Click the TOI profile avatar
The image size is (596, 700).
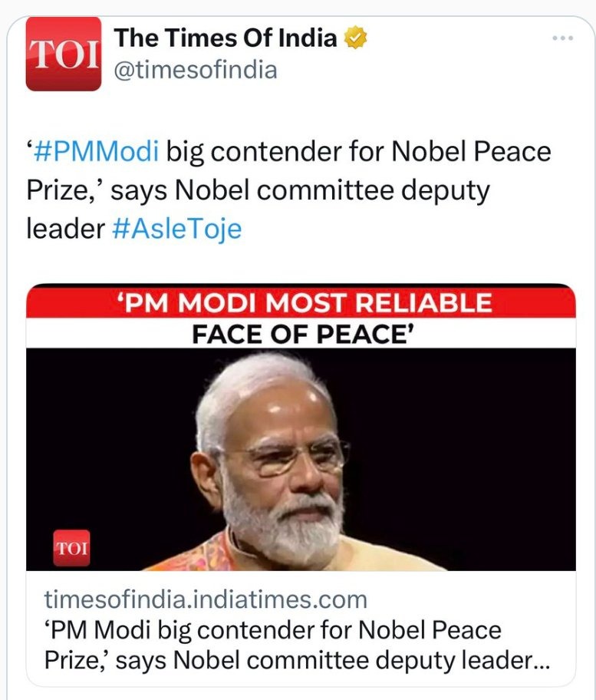pyautogui.click(x=64, y=54)
